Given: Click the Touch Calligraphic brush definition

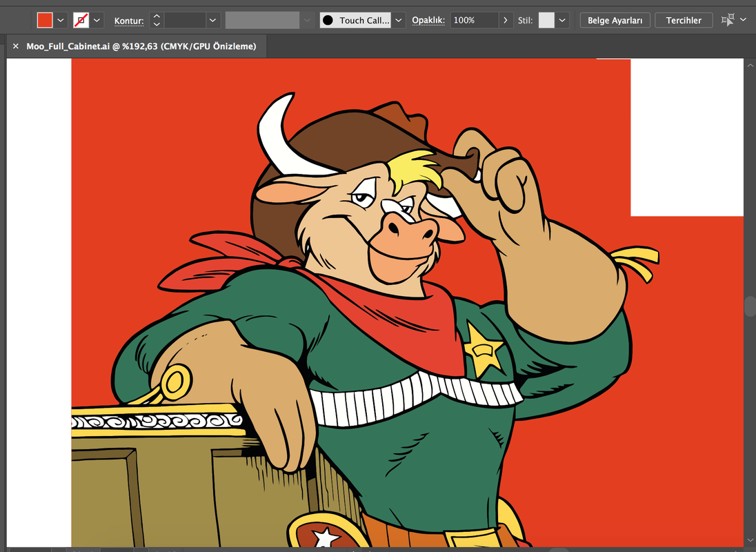Looking at the screenshot, I should [355, 20].
